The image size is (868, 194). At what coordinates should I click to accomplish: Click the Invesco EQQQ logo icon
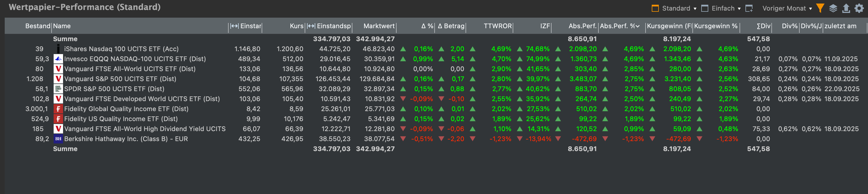point(58,59)
